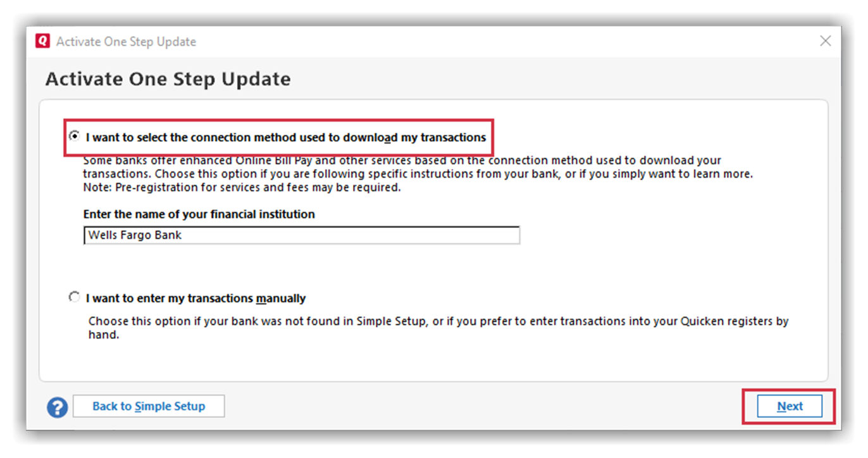Select the connection method radio button
Image resolution: width=868 pixels, height=458 pixels.
(75, 136)
